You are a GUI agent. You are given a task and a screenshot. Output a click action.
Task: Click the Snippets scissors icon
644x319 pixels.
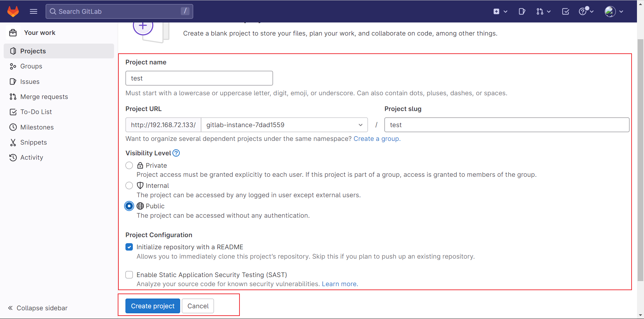[x=13, y=143]
